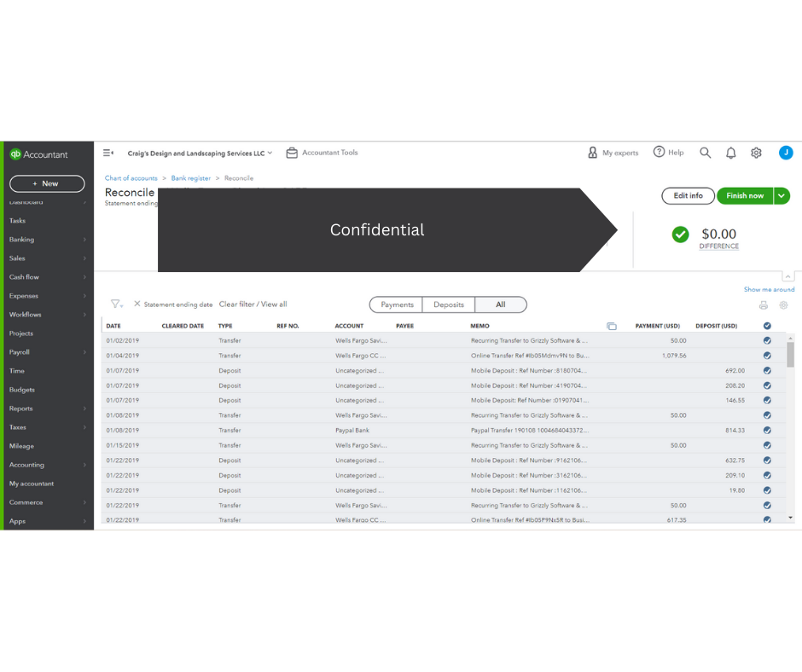This screenshot has height=672, width=802.
Task: Click the green zero difference checkmark icon
Action: click(x=680, y=235)
